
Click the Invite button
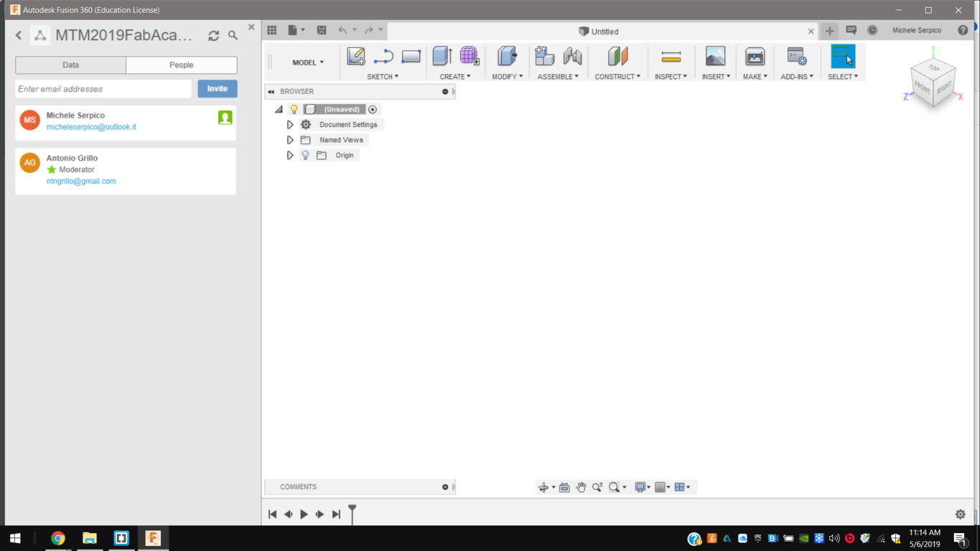point(218,89)
